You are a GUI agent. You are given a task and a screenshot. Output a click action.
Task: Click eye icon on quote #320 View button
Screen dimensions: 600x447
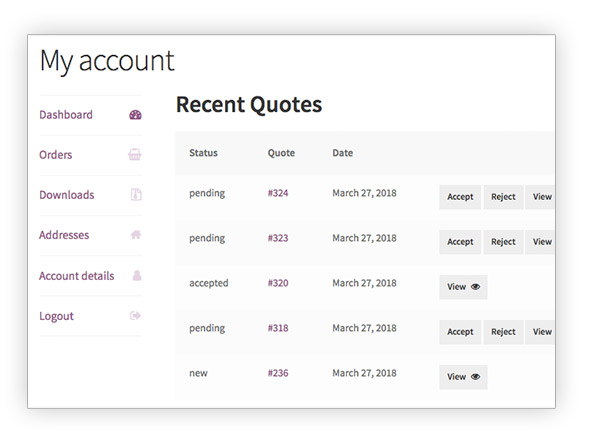[475, 287]
